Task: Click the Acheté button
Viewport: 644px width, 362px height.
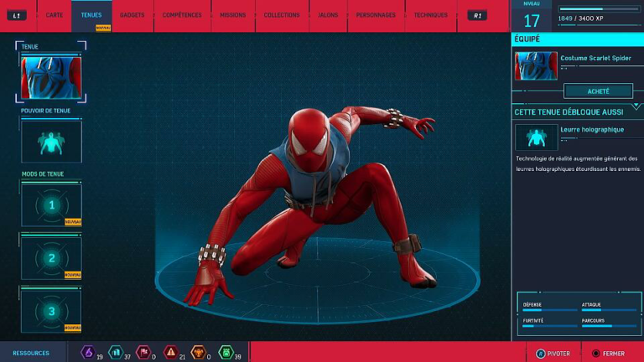Action: click(x=598, y=91)
